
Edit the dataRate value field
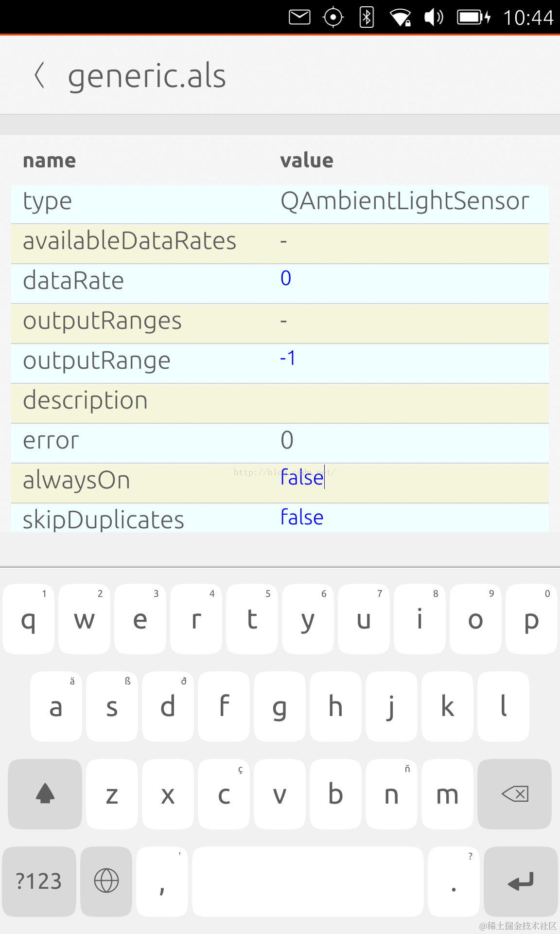pos(286,279)
